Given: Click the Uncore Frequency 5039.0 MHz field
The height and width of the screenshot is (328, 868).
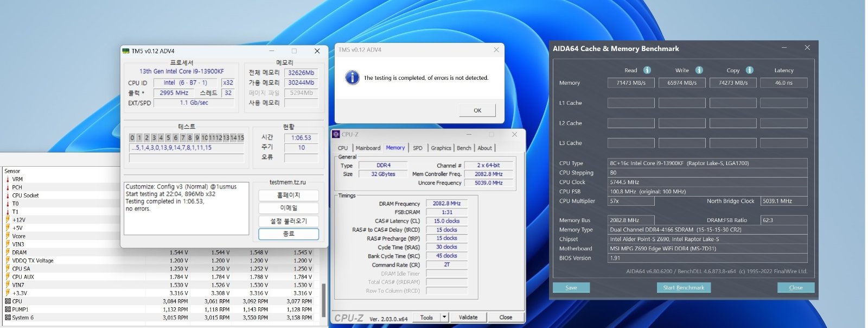Looking at the screenshot, I should tap(489, 183).
